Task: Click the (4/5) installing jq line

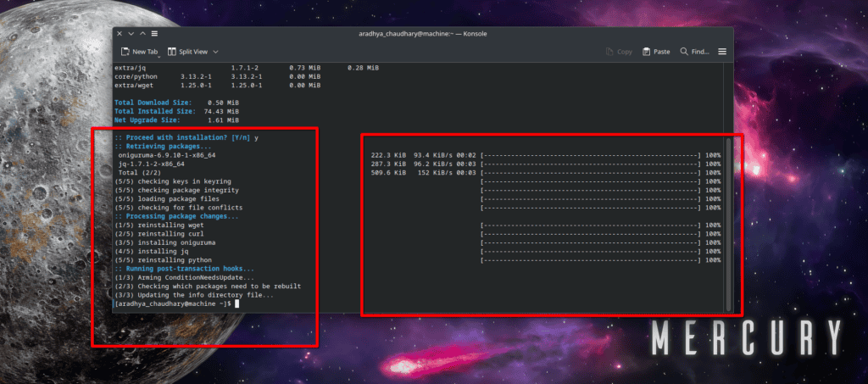Action: (x=152, y=251)
